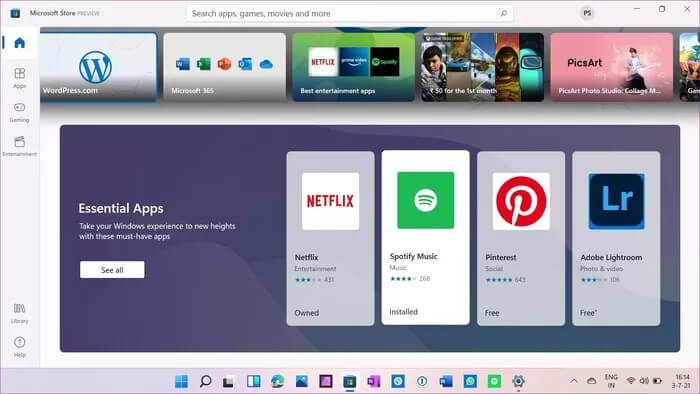Open the volume speaker tray icon

point(644,381)
